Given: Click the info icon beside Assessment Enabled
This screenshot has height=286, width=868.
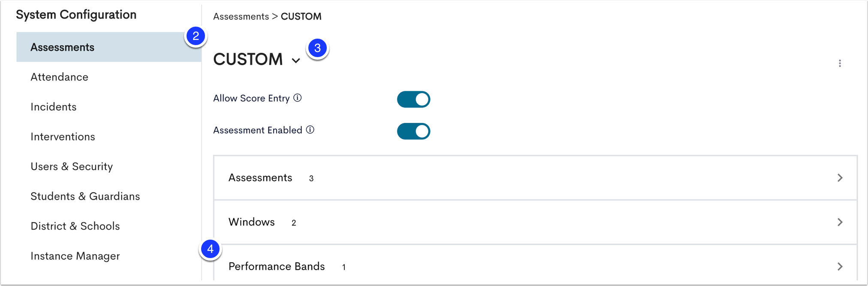Looking at the screenshot, I should click(x=310, y=130).
